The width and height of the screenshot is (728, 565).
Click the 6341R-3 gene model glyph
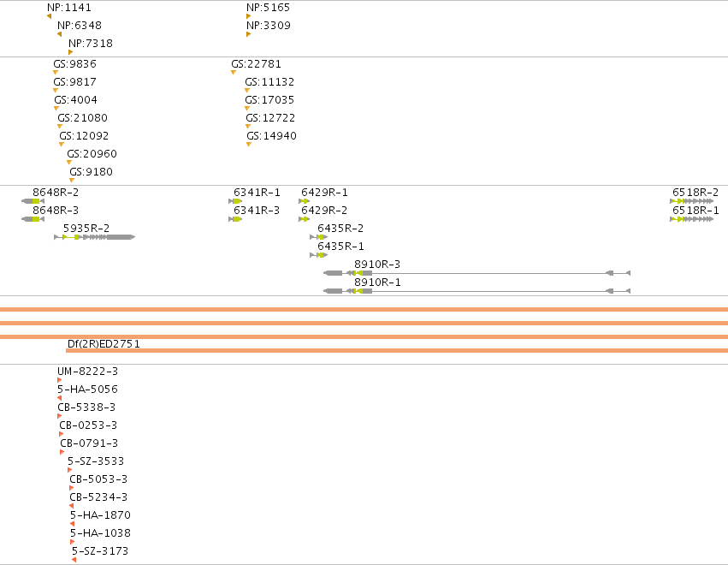tap(235, 219)
